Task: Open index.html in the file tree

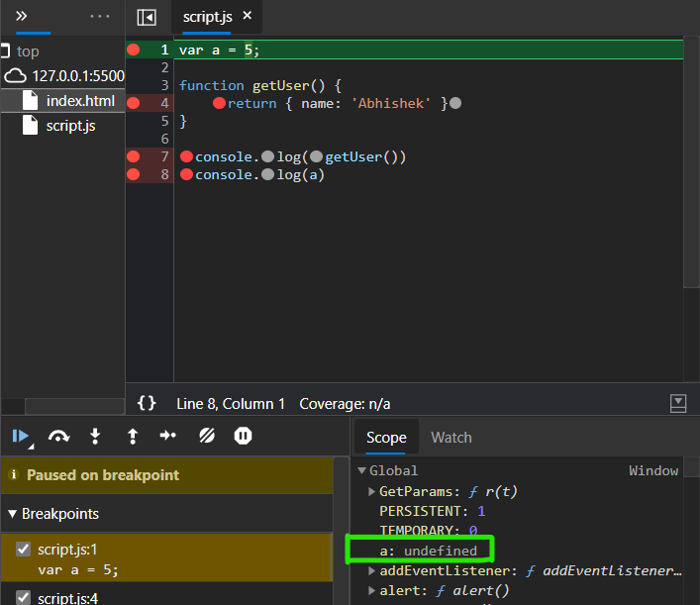Action: [x=80, y=101]
